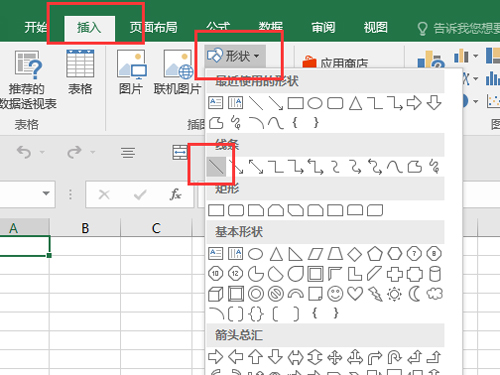Screen dimensions: 500x375
Task: Select the cube shape
Action: click(216, 294)
